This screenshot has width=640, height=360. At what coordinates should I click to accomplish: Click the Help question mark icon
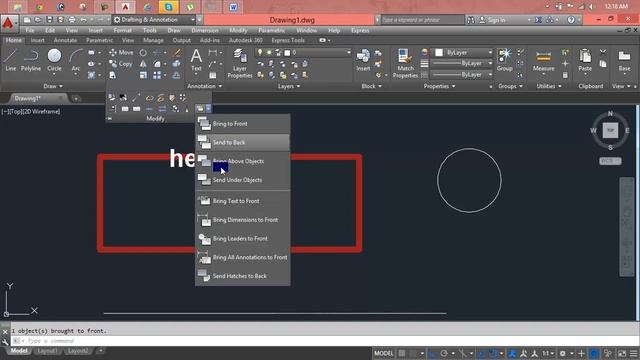coord(571,20)
